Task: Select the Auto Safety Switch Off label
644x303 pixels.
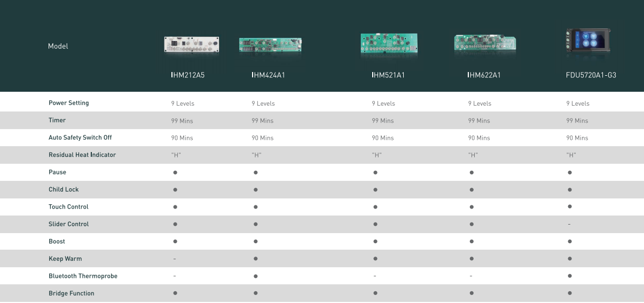Action: [80, 138]
